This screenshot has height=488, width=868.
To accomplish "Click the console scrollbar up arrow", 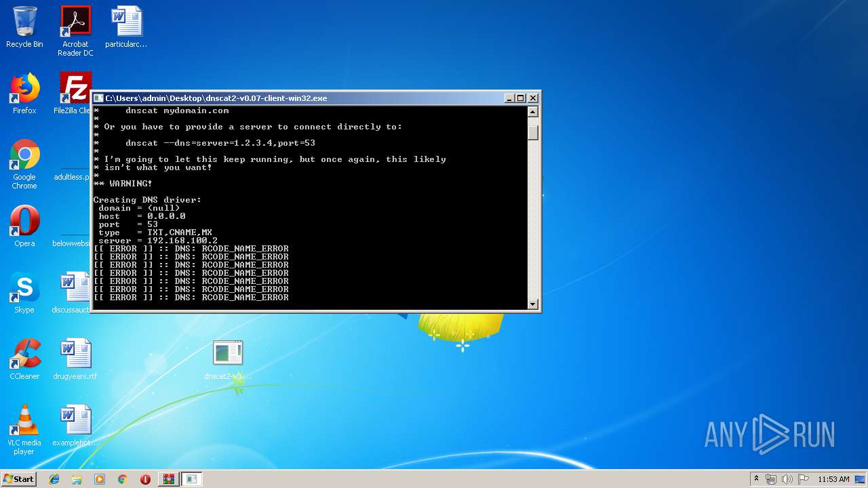I will point(533,112).
